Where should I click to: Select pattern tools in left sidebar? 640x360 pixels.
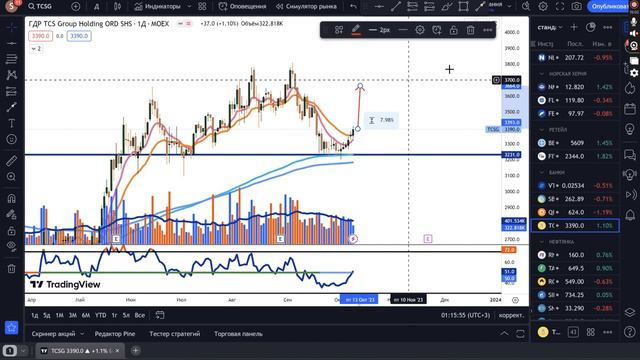[x=11, y=75]
